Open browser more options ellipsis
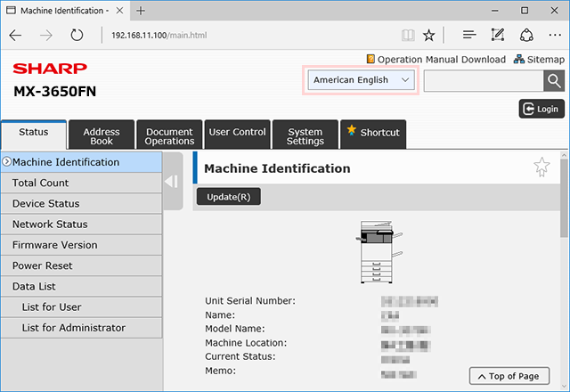570x392 pixels. coord(555,36)
